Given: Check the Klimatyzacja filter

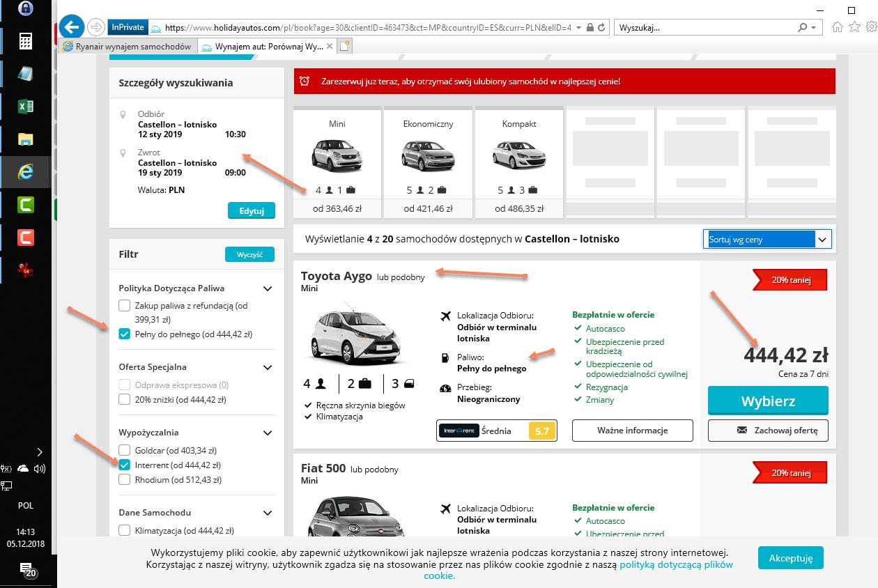Looking at the screenshot, I should coord(125,530).
